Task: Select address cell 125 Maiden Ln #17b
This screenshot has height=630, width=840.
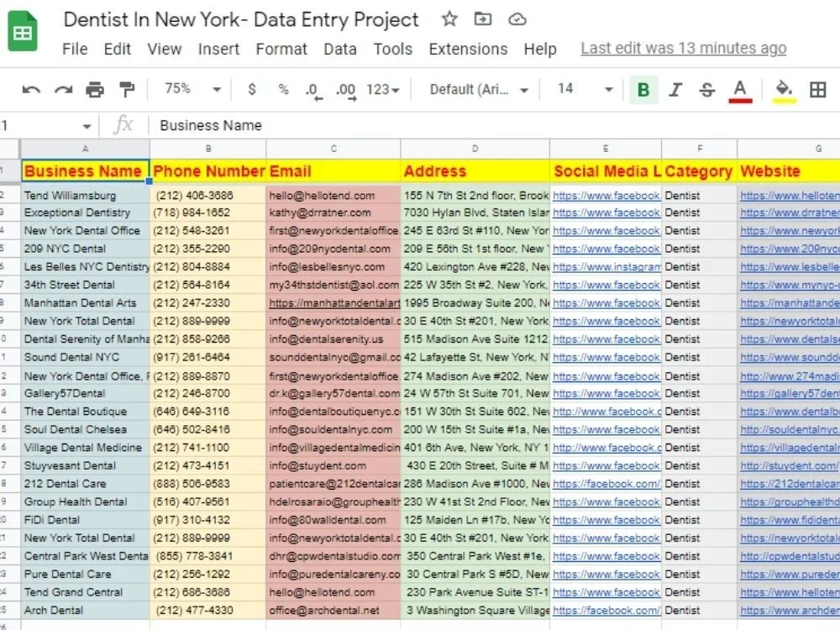Action: 475,520
